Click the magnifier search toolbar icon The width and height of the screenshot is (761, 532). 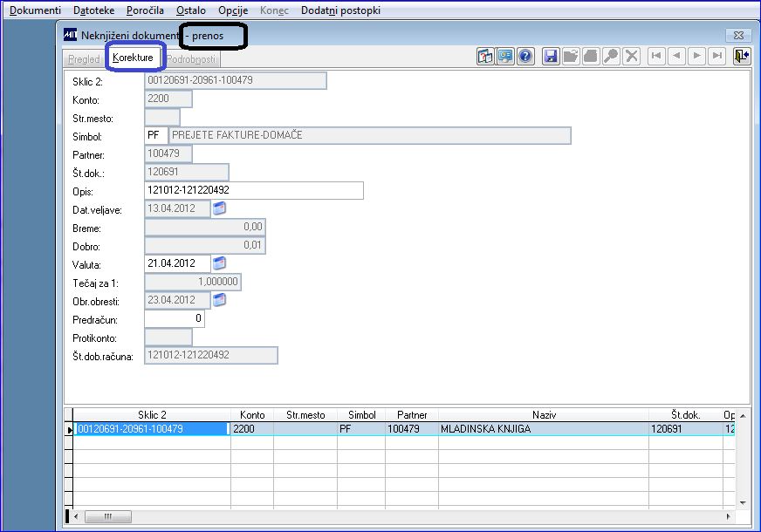coord(611,57)
